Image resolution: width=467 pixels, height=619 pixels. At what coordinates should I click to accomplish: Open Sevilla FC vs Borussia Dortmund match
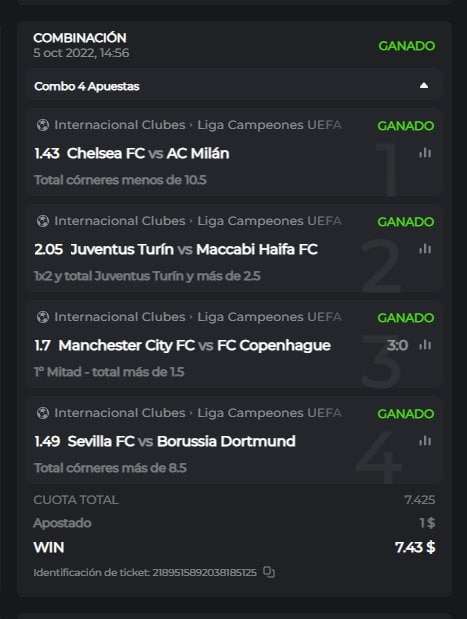[x=182, y=441]
